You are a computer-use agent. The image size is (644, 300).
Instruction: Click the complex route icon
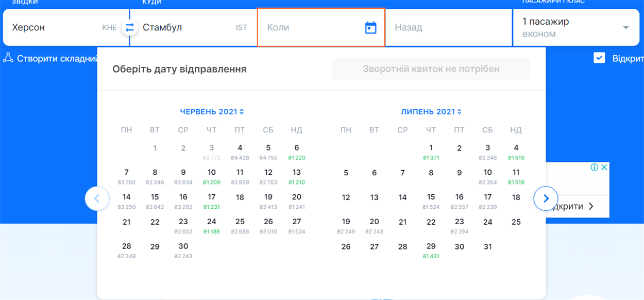coord(8,58)
